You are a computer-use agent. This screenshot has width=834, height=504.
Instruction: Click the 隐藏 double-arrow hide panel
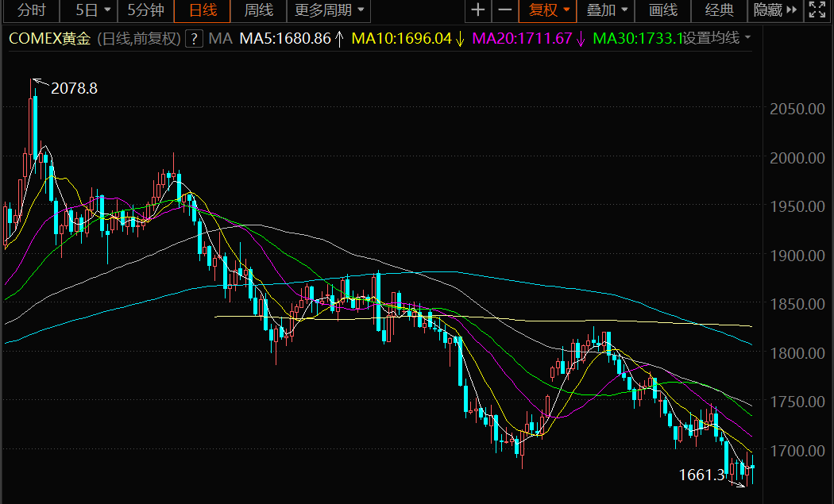[775, 10]
